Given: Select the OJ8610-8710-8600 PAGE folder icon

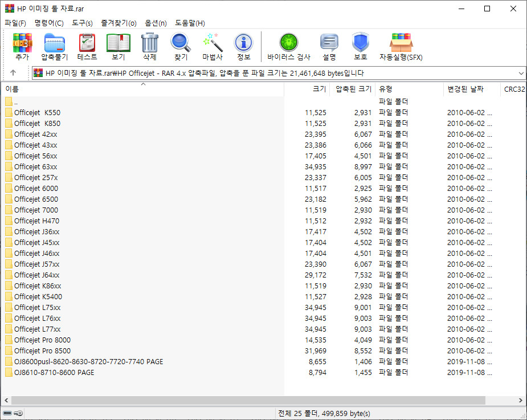Looking at the screenshot, I should tap(9, 372).
